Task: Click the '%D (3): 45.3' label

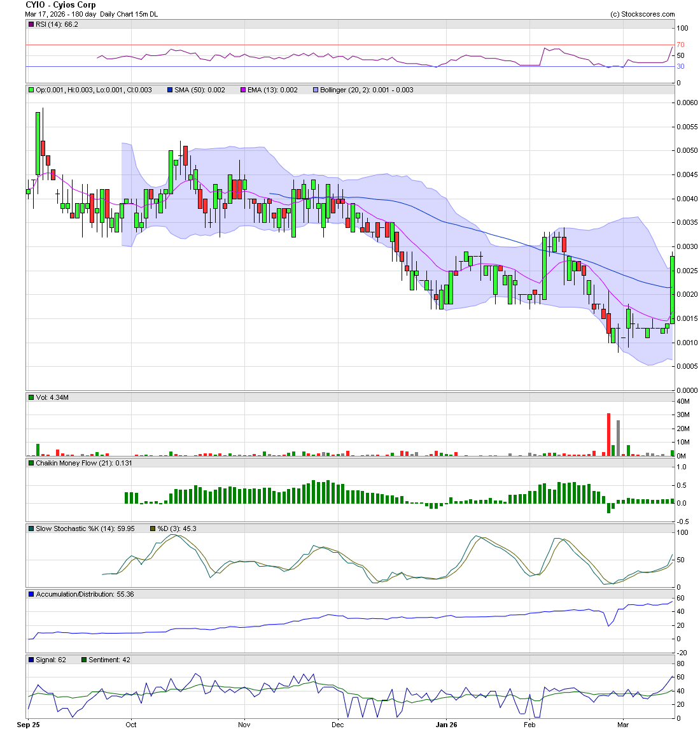Action: pos(177,529)
